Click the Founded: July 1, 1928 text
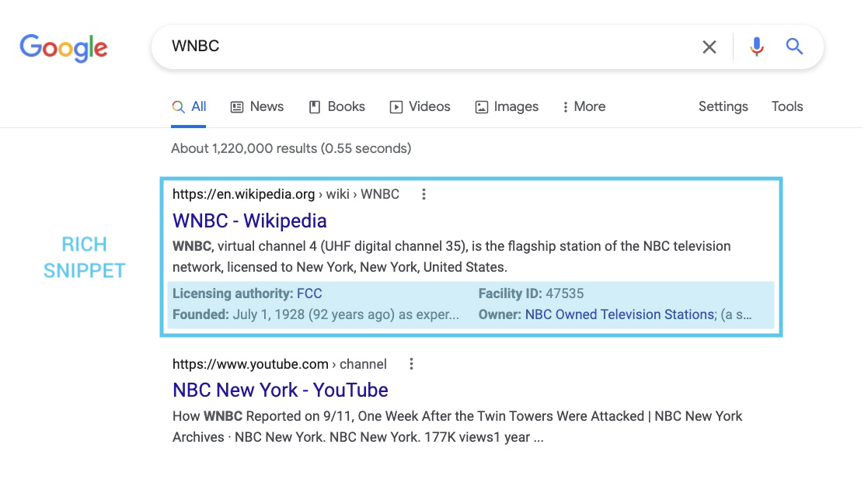 [x=315, y=314]
